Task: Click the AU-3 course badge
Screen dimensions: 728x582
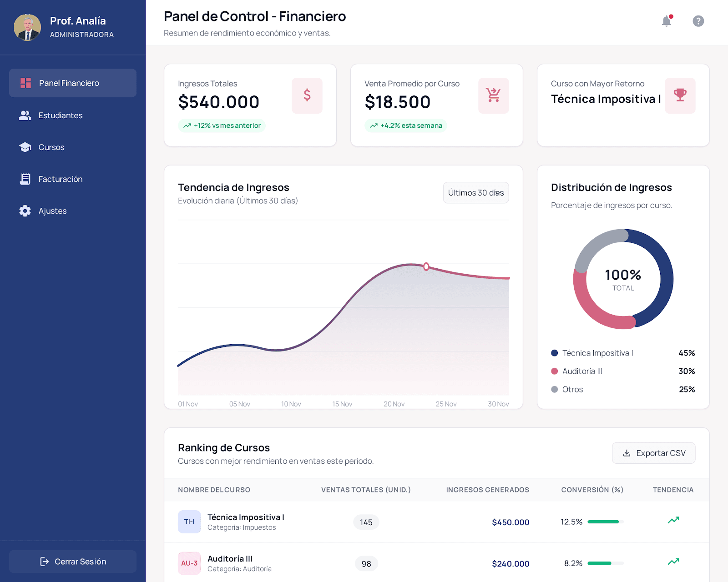Action: click(189, 563)
